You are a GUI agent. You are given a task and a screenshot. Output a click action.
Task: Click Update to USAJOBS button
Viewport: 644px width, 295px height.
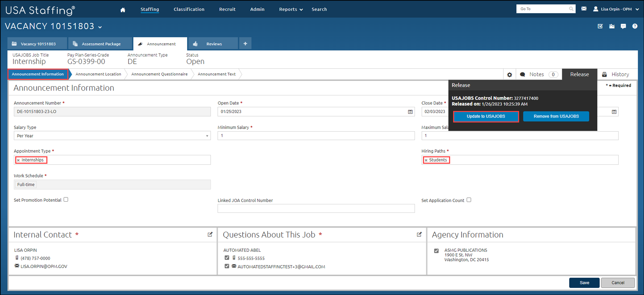coord(486,116)
